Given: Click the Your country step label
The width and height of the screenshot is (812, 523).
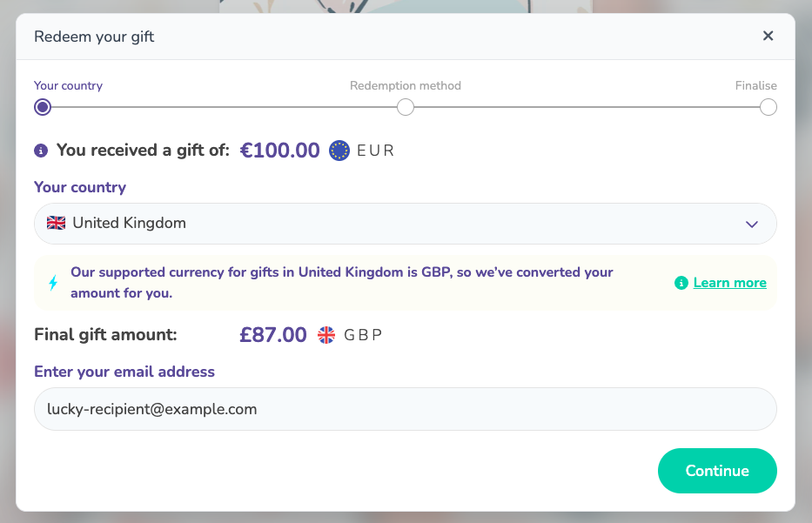Looking at the screenshot, I should pos(68,85).
